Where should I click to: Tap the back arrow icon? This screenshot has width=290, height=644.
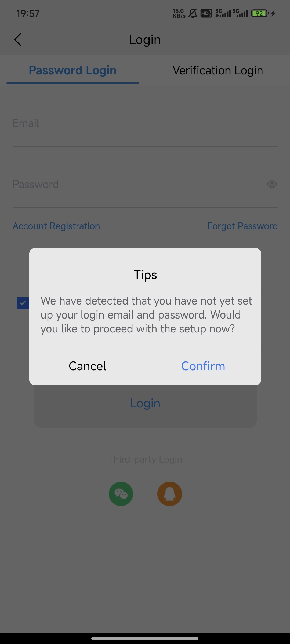(x=18, y=40)
